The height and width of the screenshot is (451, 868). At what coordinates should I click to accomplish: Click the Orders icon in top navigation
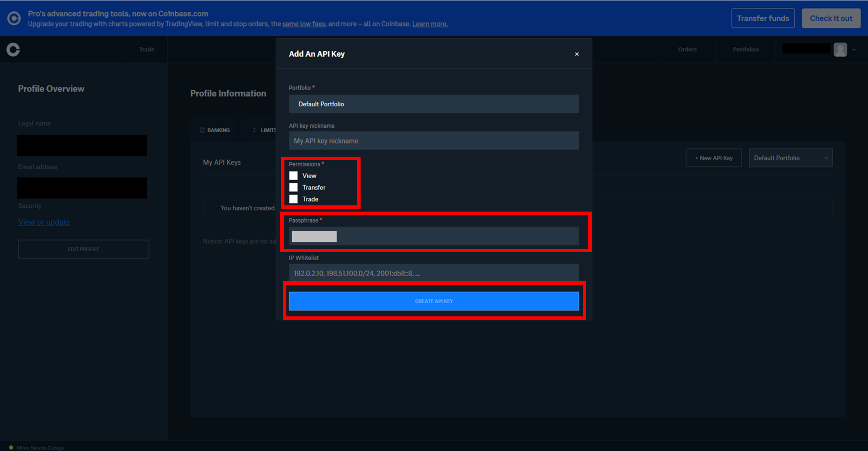[x=688, y=50]
